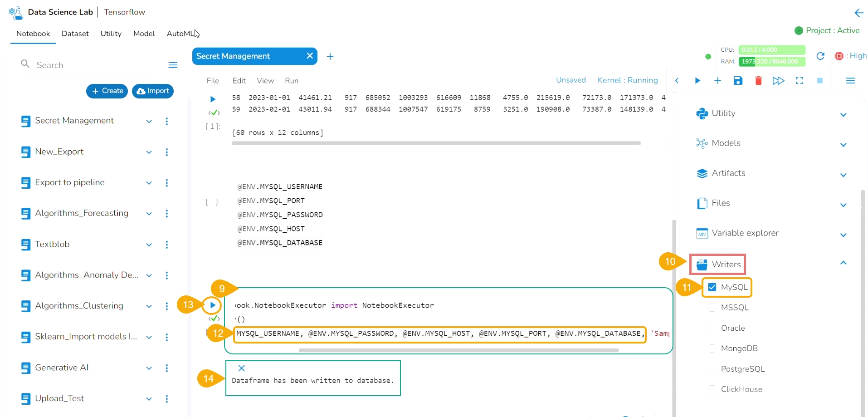Click the horizontal scrollbar under dataframe output
Screen dimensions: 868x417
[436, 143]
